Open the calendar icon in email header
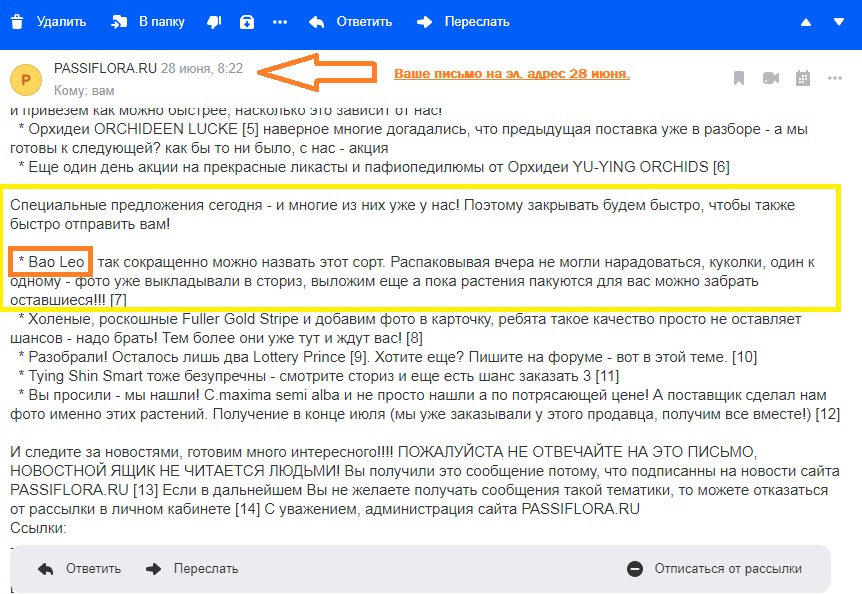This screenshot has width=862, height=594. tap(802, 78)
